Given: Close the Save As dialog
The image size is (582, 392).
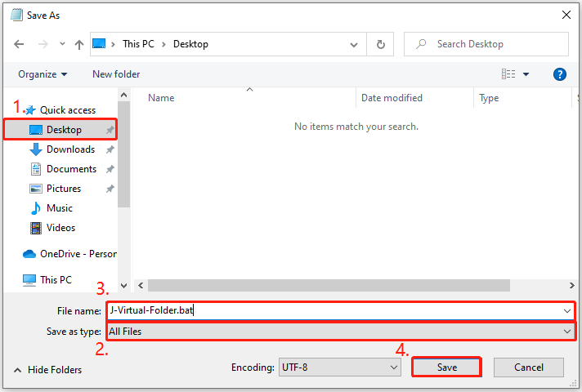Looking at the screenshot, I should tap(566, 15).
